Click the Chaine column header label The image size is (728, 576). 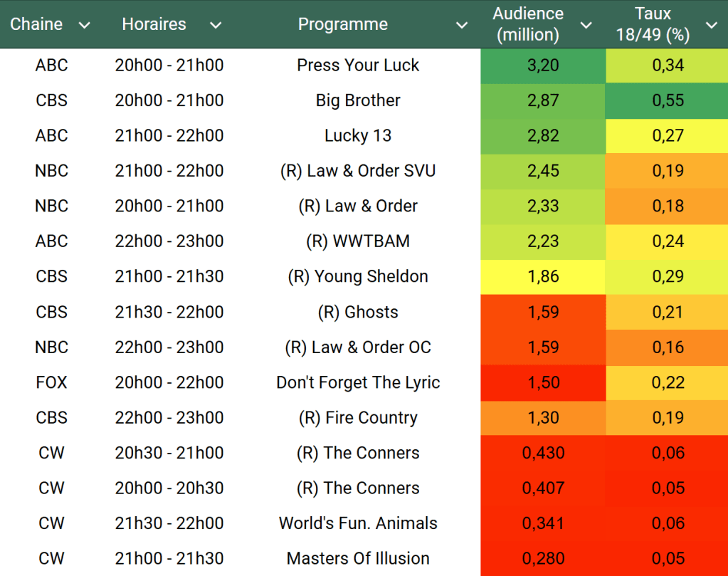[x=36, y=24]
